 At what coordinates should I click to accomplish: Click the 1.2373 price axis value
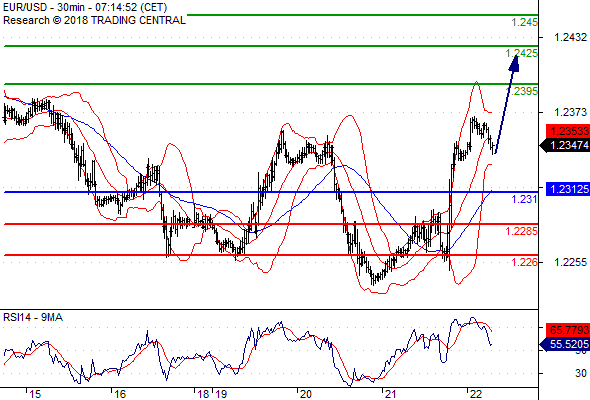click(570, 112)
